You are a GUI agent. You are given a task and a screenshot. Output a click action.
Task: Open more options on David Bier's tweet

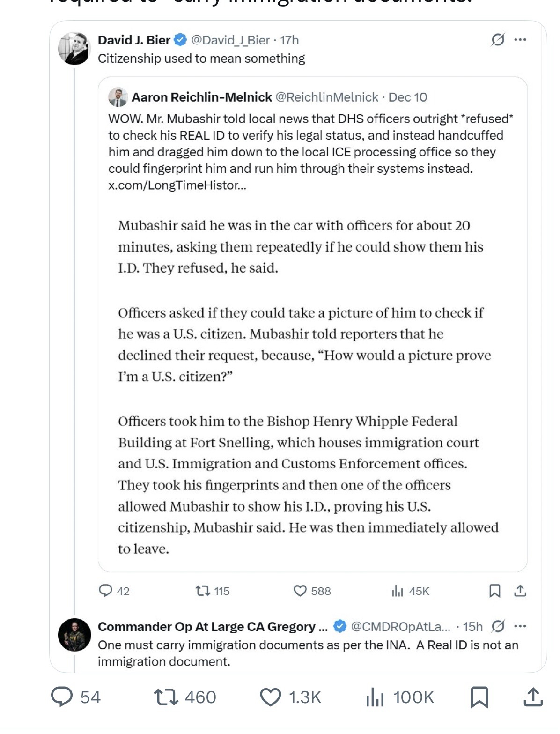pos(520,41)
